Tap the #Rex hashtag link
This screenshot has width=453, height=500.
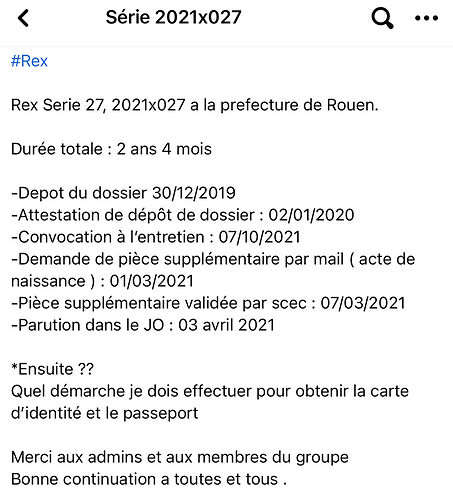click(x=29, y=61)
